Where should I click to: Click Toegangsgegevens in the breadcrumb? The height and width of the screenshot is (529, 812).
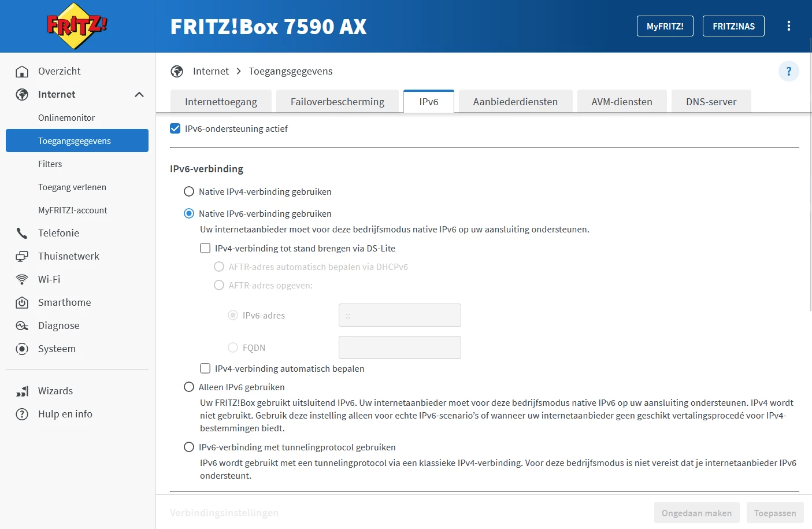pyautogui.click(x=291, y=71)
